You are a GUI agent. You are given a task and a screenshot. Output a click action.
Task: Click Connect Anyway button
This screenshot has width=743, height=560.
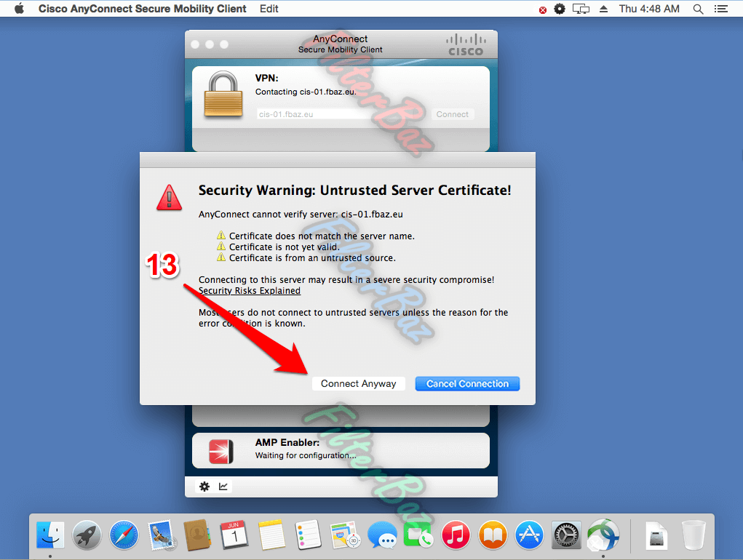[x=358, y=384]
